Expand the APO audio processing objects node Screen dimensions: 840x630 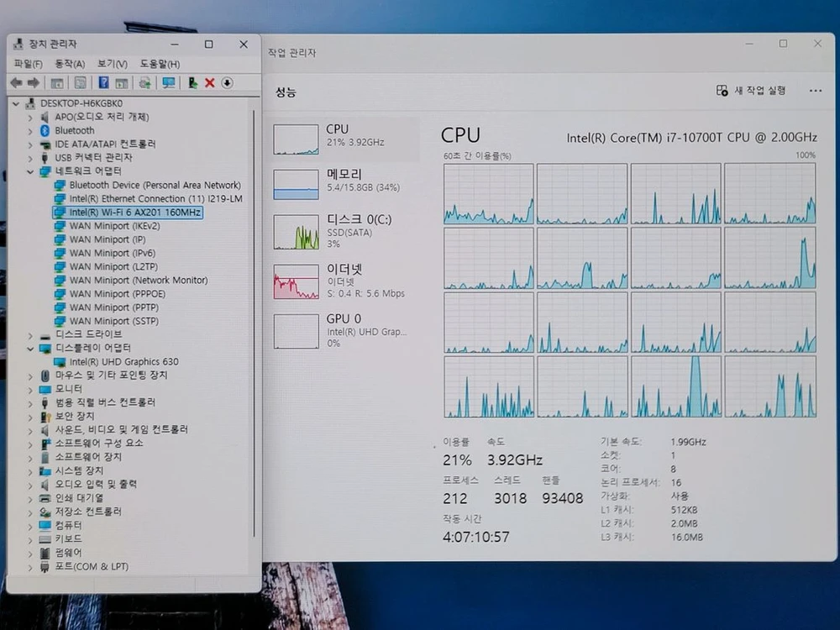30,118
